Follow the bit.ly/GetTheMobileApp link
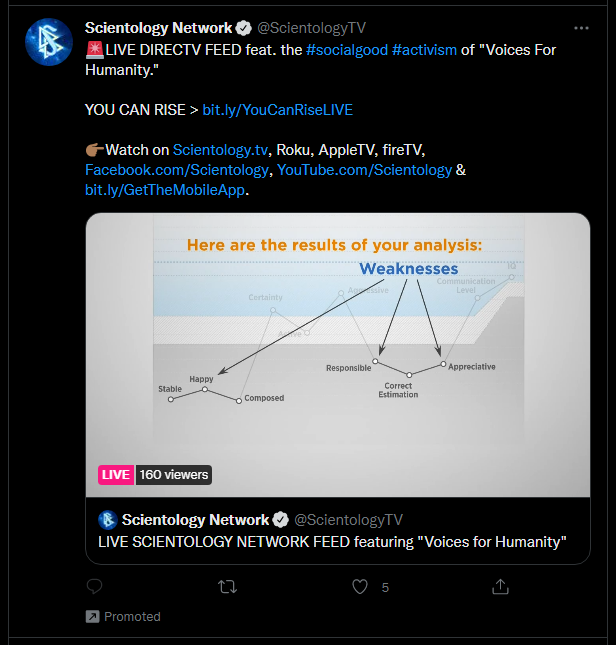Viewport: 616px width, 645px height. click(x=165, y=190)
